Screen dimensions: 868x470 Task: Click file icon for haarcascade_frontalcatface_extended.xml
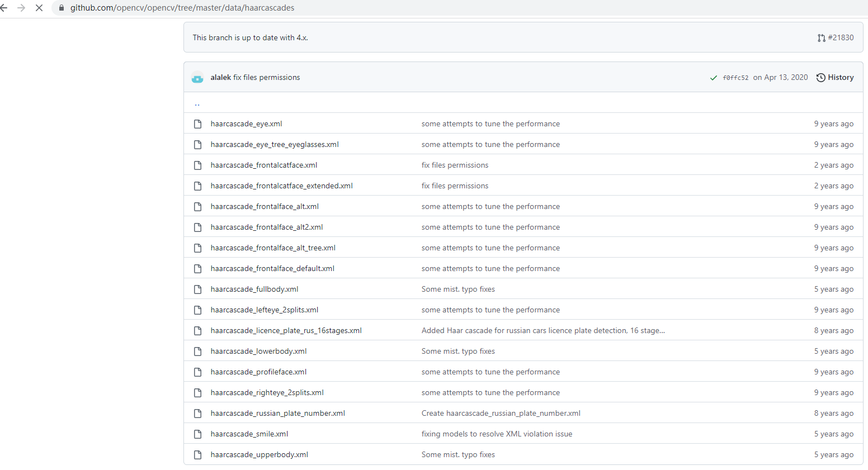[x=197, y=186]
